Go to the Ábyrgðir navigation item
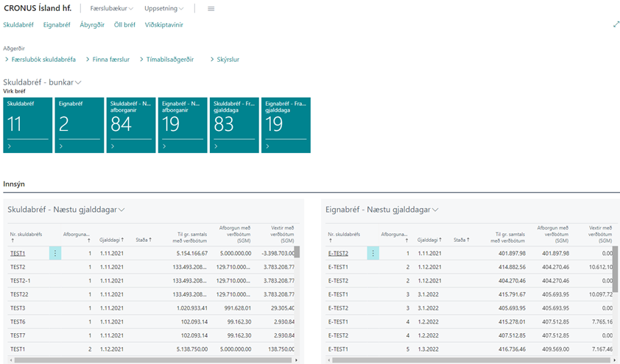Screen dimensions: 620x364 pyautogui.click(x=92, y=25)
